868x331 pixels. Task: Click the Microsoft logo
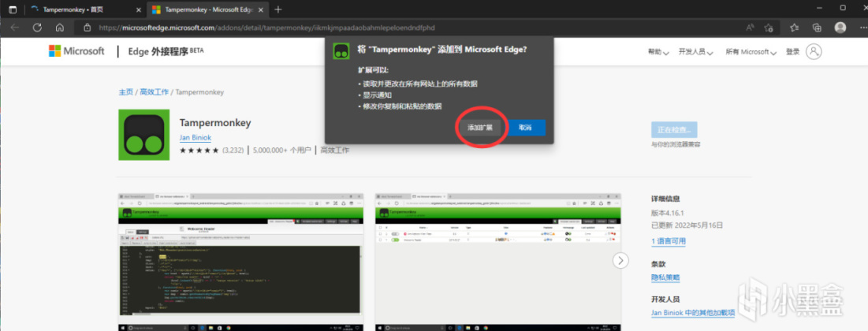click(x=76, y=51)
